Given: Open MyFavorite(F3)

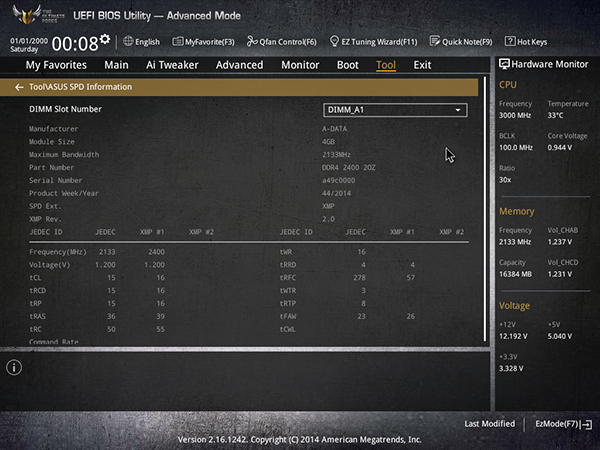Looking at the screenshot, I should [x=203, y=41].
